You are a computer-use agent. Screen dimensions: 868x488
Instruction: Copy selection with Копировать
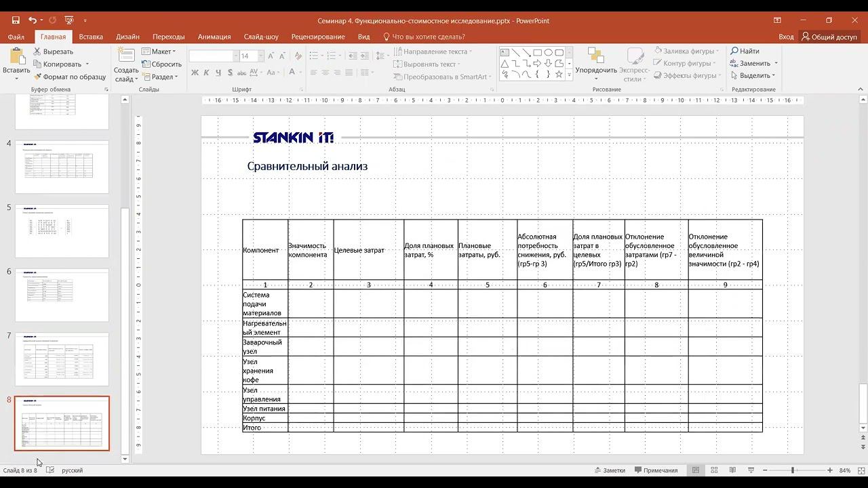pyautogui.click(x=58, y=64)
